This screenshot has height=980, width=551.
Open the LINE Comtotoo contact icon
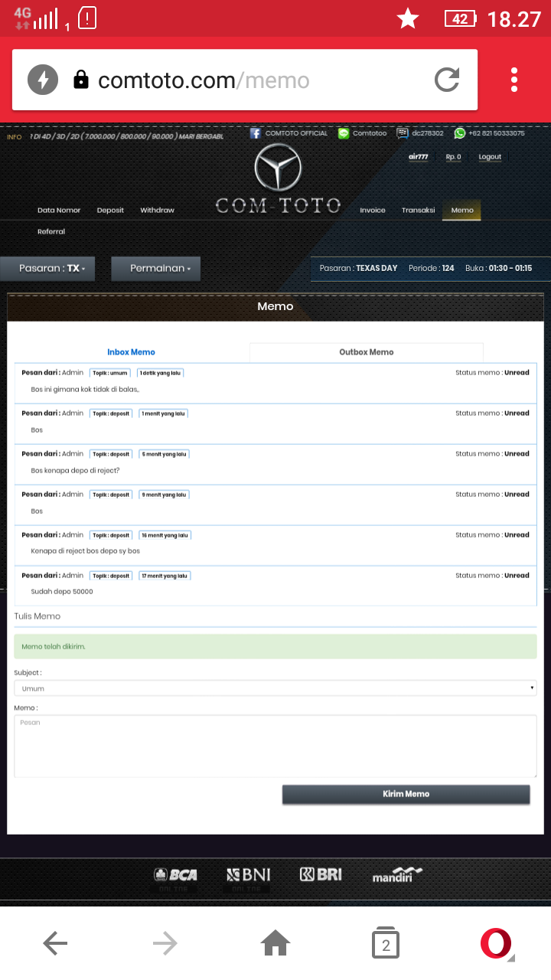point(344,133)
